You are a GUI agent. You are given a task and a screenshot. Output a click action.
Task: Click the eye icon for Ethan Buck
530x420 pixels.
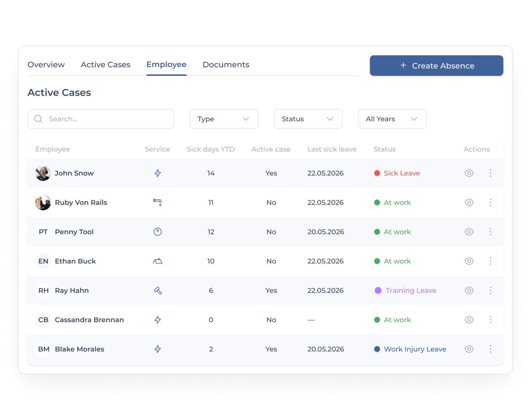(469, 261)
